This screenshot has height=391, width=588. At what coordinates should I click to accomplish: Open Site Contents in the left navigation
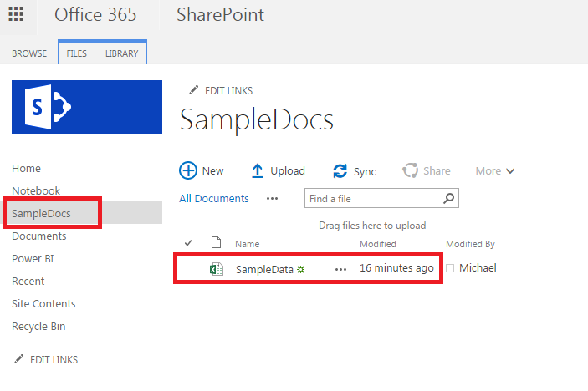(43, 303)
